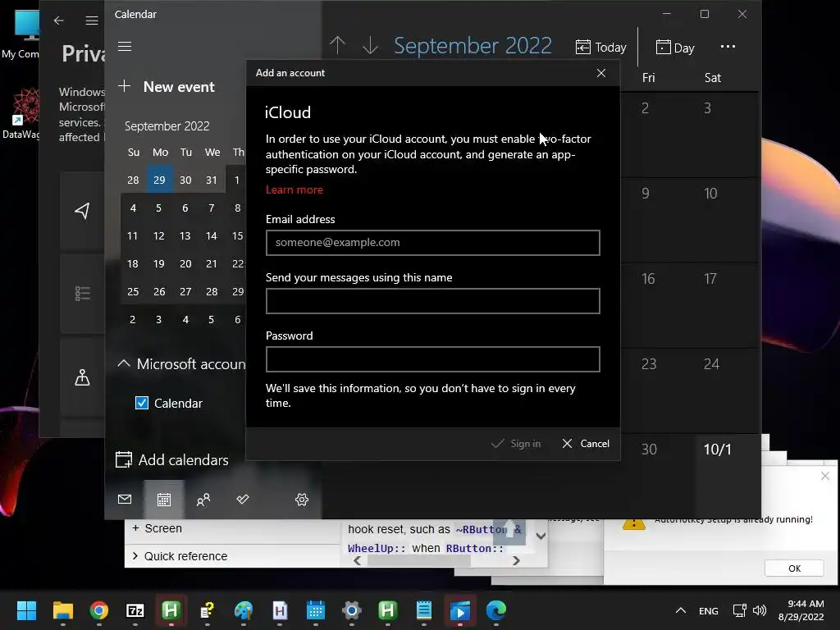
Task: Open the Windows Start menu
Action: 26,610
